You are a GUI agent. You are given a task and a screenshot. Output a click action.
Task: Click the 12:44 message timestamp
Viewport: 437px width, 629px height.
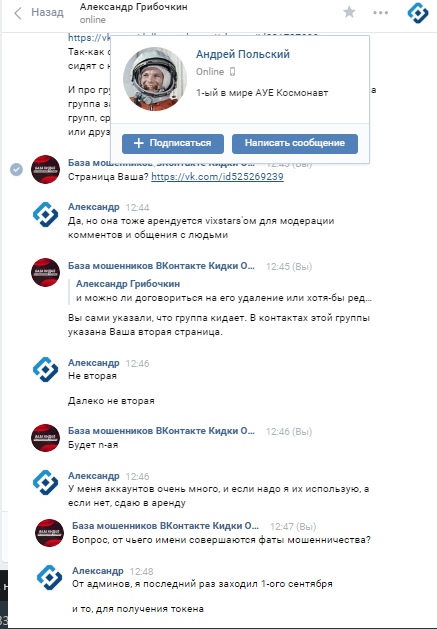137,207
